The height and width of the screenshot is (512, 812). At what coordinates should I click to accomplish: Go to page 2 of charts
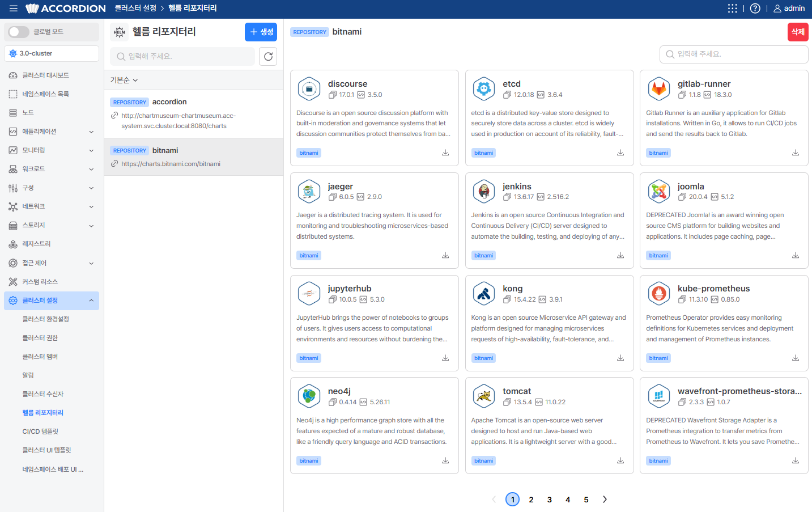pyautogui.click(x=531, y=500)
